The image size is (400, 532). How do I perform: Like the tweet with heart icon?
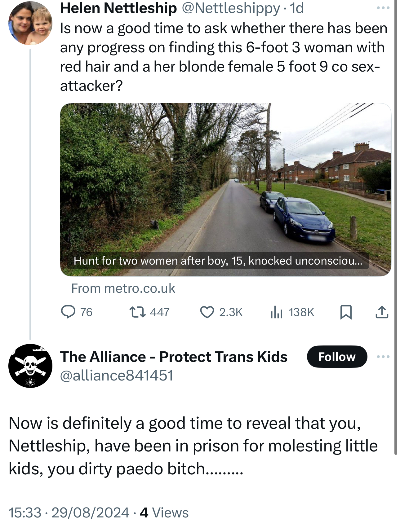click(207, 312)
